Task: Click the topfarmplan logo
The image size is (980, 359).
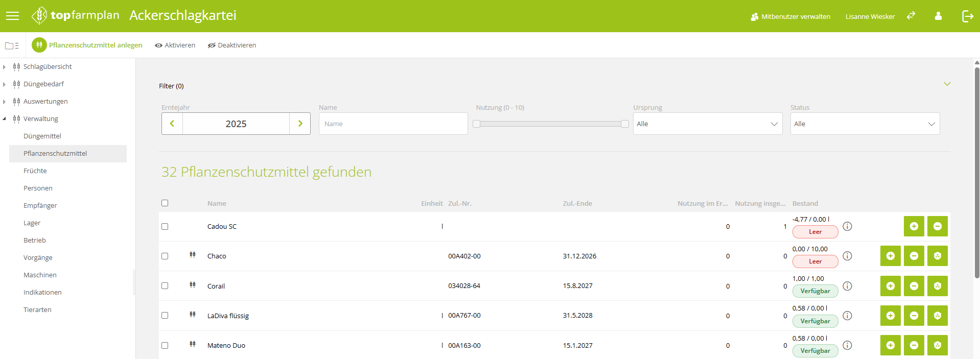Action: point(76,16)
